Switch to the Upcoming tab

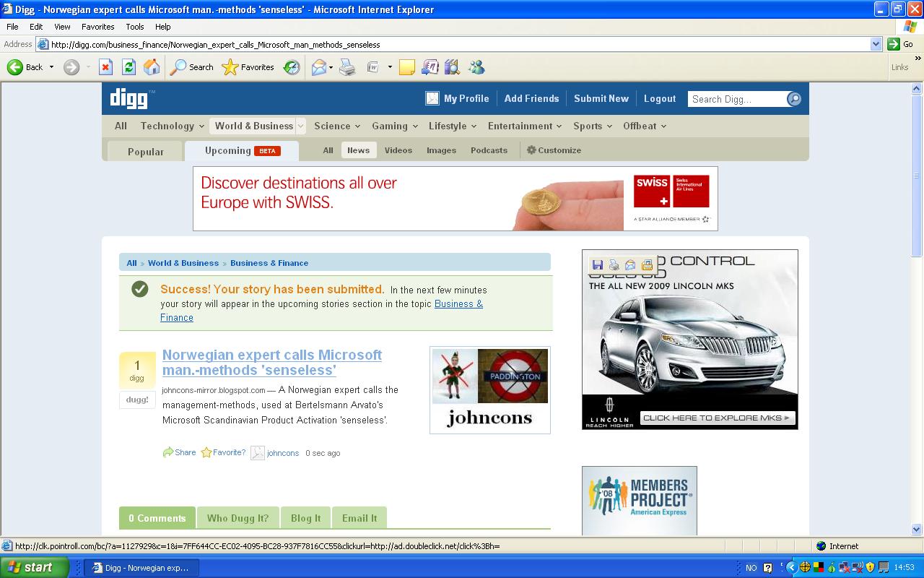click(243, 150)
